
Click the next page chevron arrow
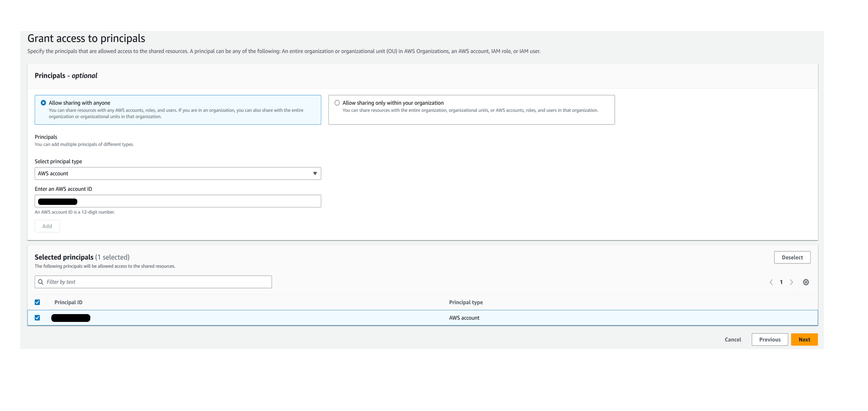pos(791,282)
